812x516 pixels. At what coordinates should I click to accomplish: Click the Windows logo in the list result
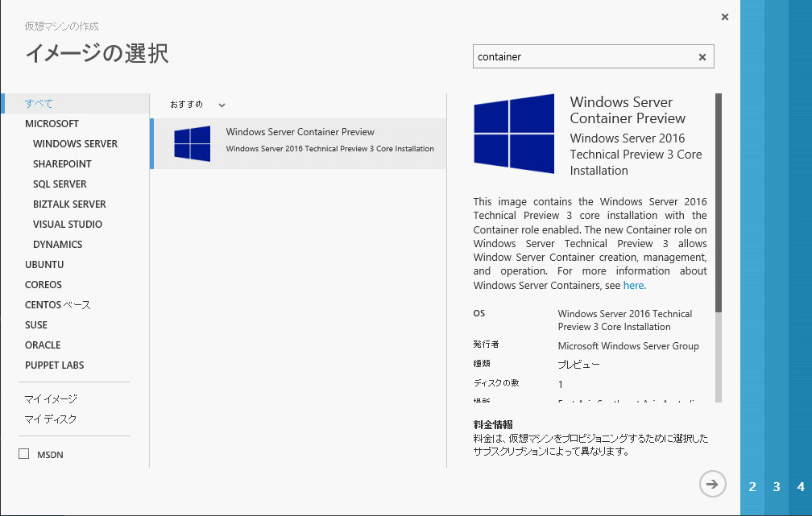pos(192,144)
